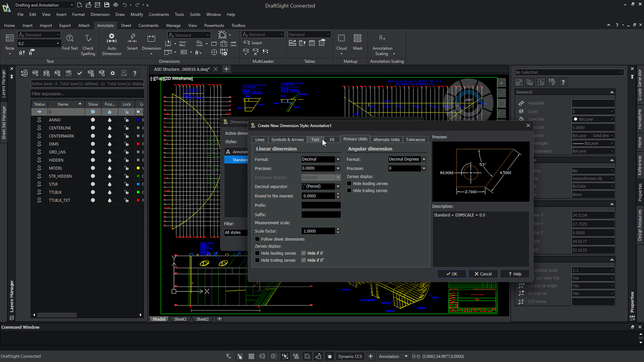
Task: Open the Constraints menu
Action: click(x=159, y=14)
